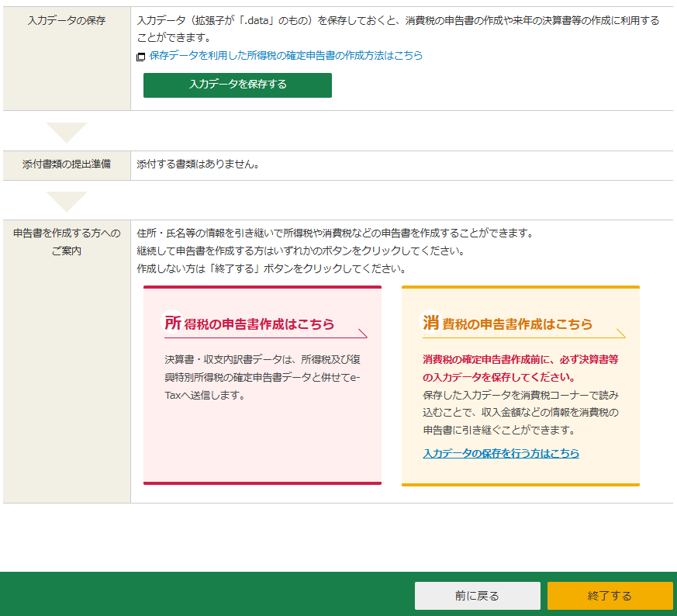Select the 添付書類の提出準備 row header
The height and width of the screenshot is (616, 677).
tap(67, 164)
